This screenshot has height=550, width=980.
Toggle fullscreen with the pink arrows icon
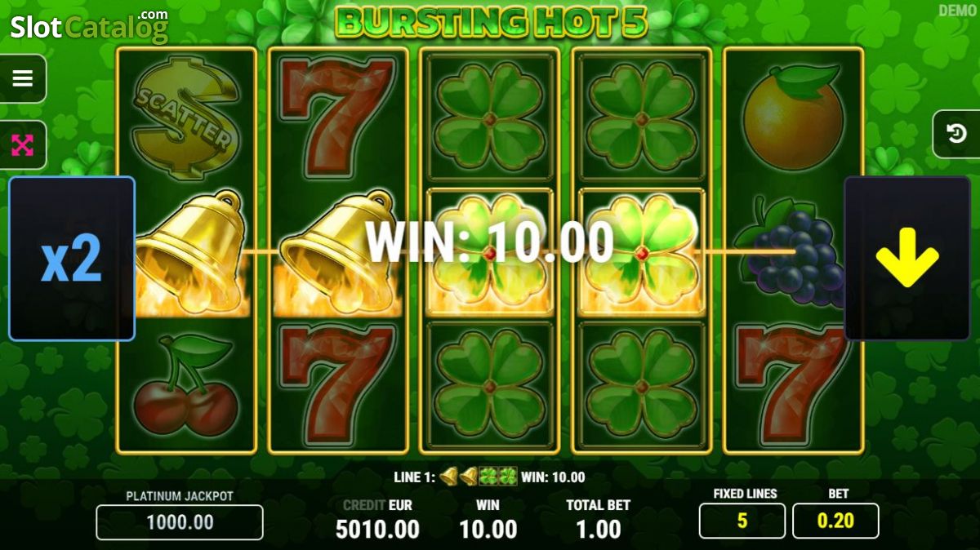(x=23, y=145)
